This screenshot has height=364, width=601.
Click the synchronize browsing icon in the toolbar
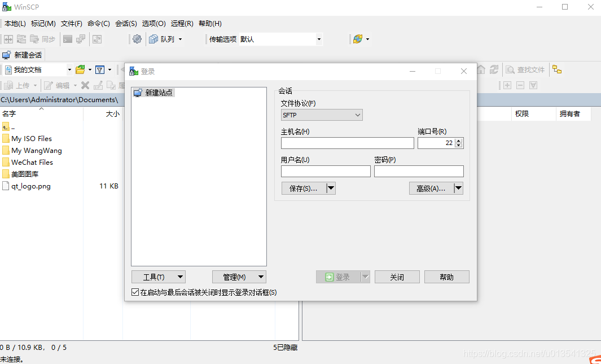[x=21, y=39]
